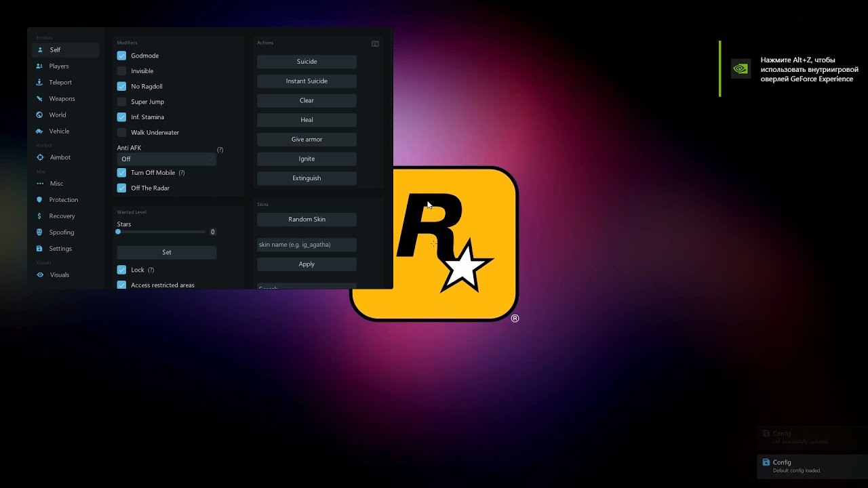This screenshot has width=868, height=488.
Task: Click Give armor
Action: (x=307, y=140)
